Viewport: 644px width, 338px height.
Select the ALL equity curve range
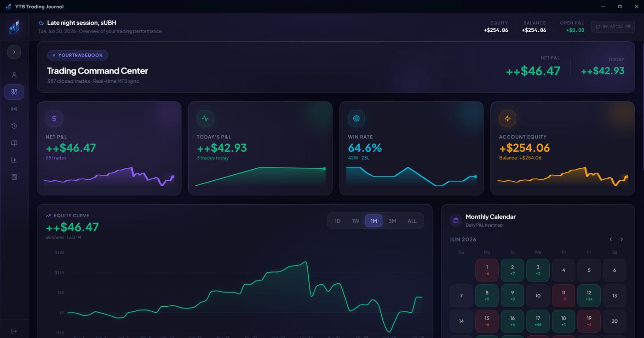tap(412, 221)
